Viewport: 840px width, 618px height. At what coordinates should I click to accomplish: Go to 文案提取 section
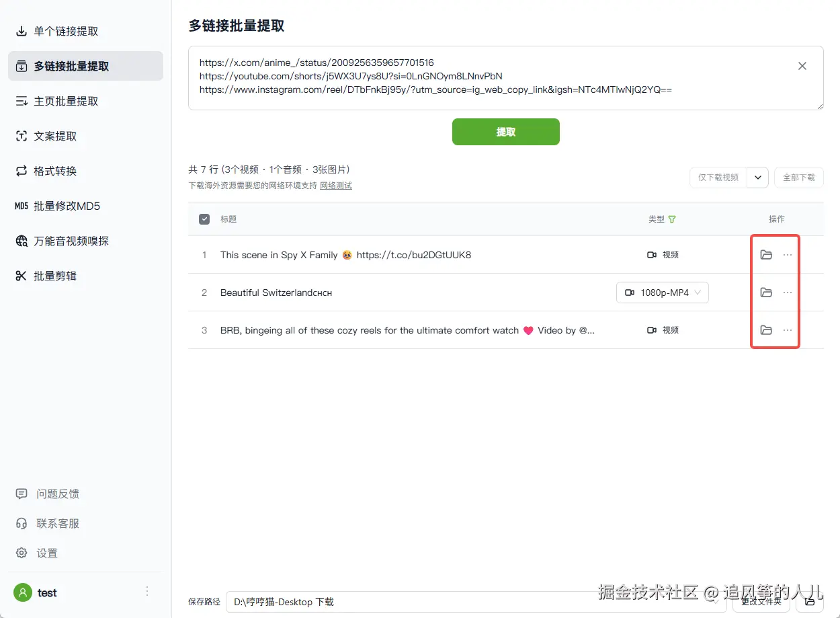pyautogui.click(x=85, y=136)
